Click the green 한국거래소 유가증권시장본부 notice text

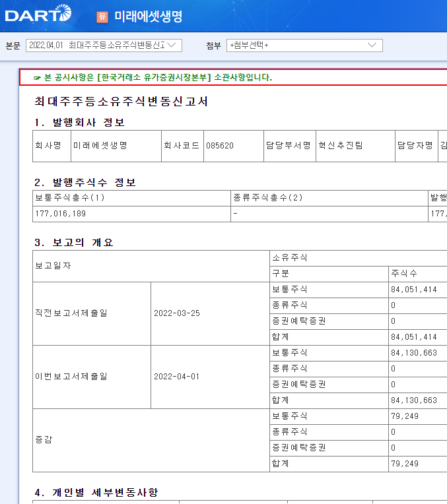click(158, 77)
